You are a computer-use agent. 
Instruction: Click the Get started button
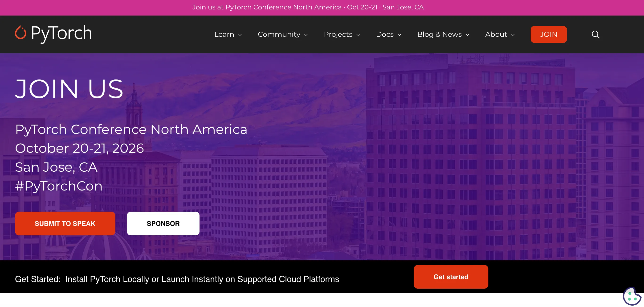tap(451, 277)
